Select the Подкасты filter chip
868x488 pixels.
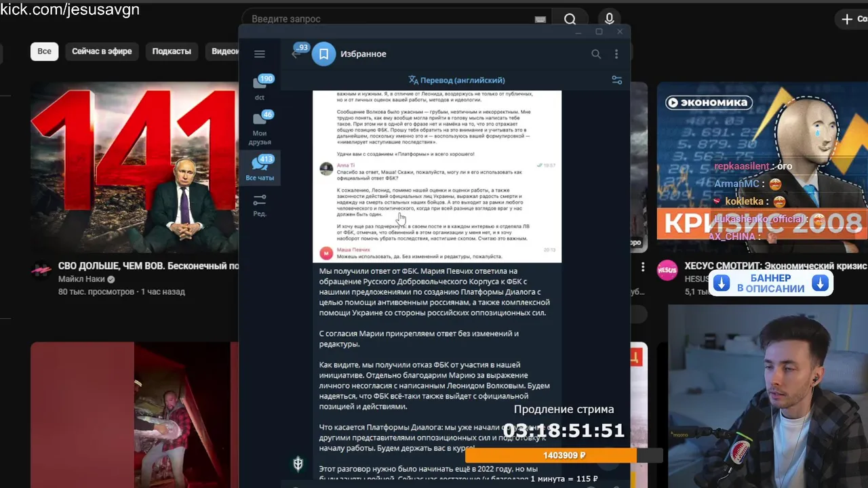click(x=172, y=51)
